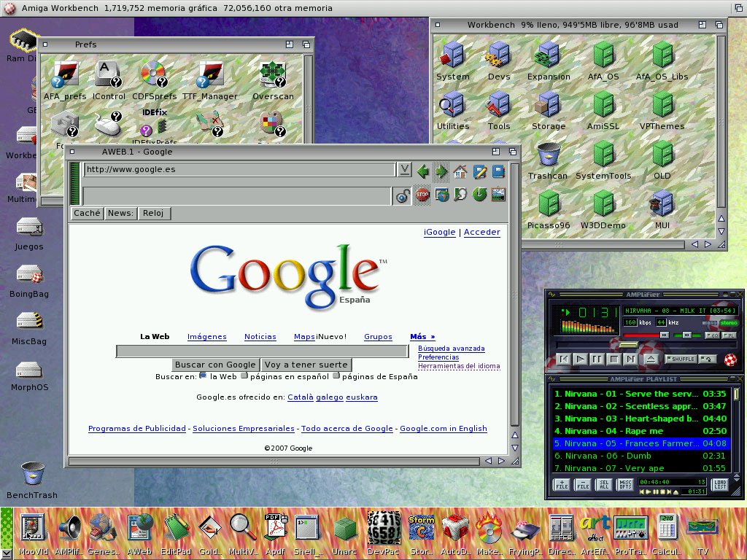The width and height of the screenshot is (747, 560).
Task: Select 'páginas de España' radio button
Action: point(336,376)
